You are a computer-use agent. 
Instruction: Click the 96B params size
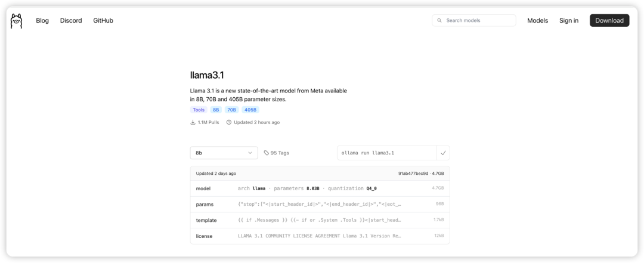440,204
